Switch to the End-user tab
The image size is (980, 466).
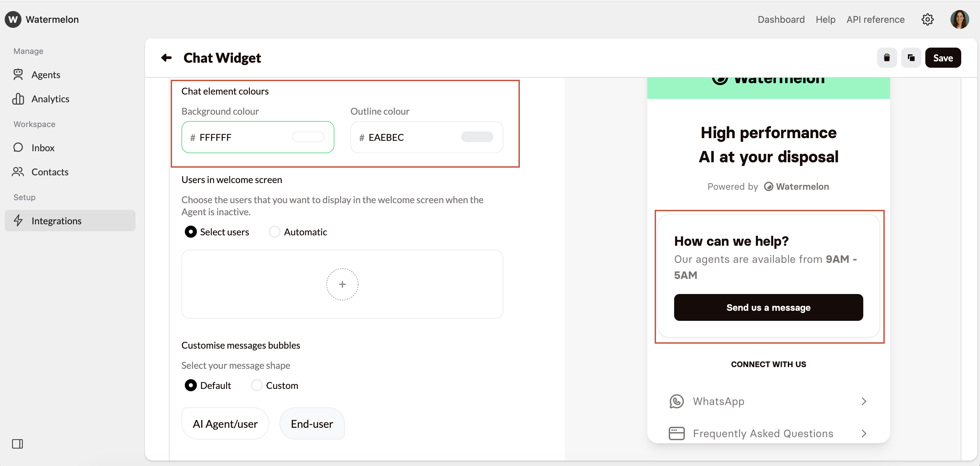pyautogui.click(x=312, y=423)
